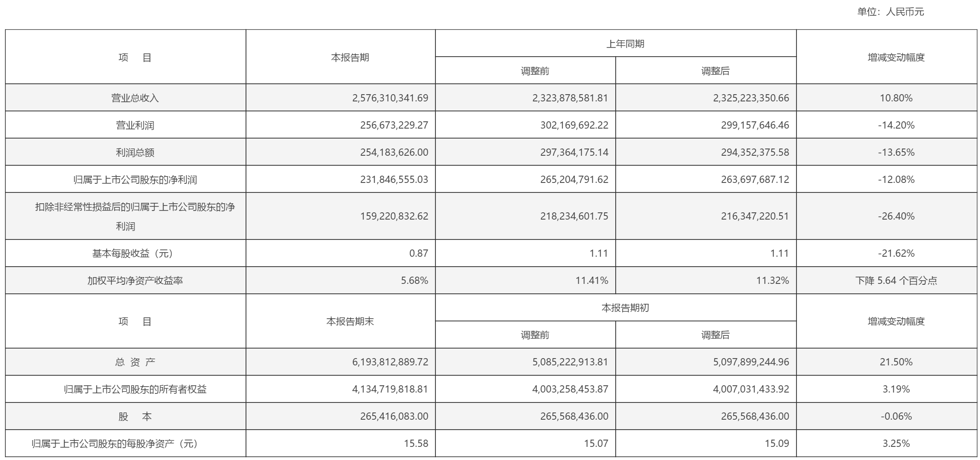Click the 营业总收入 row label
This screenshot has height=460, width=980.
(x=135, y=98)
